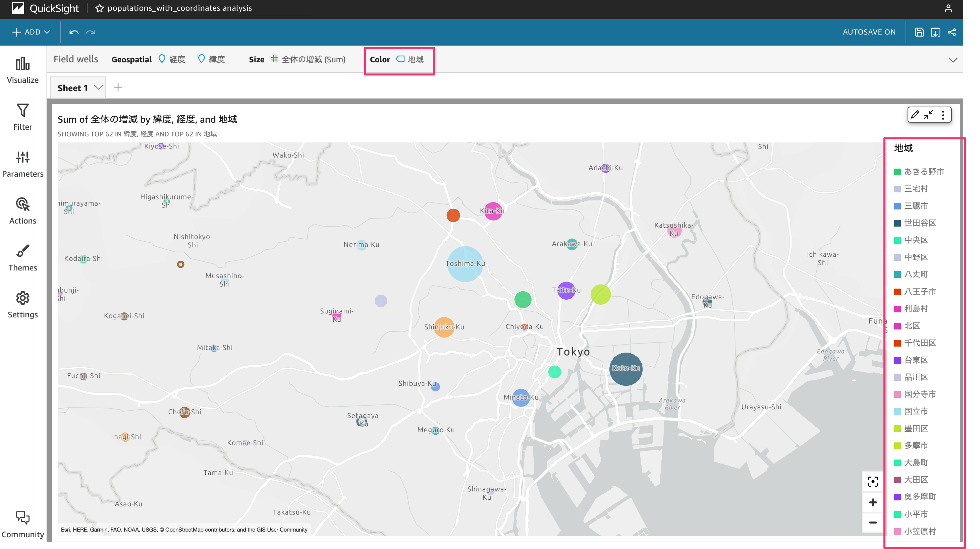
Task: Minimize the visual with shrink arrows icon
Action: pos(928,115)
